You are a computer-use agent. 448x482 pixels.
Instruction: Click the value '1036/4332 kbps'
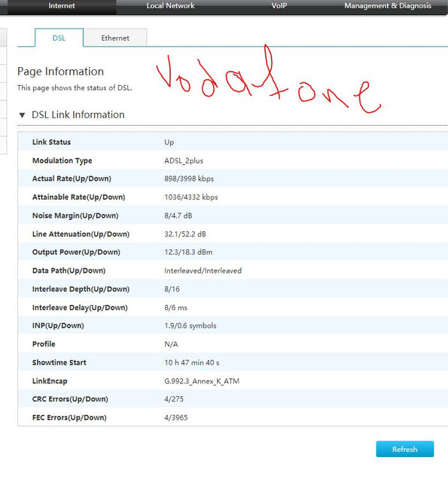(x=191, y=197)
